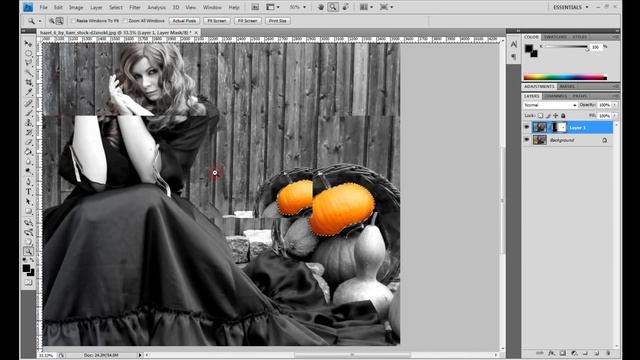Image resolution: width=640 pixels, height=360 pixels.
Task: Open the Analysis menu
Action: point(156,7)
